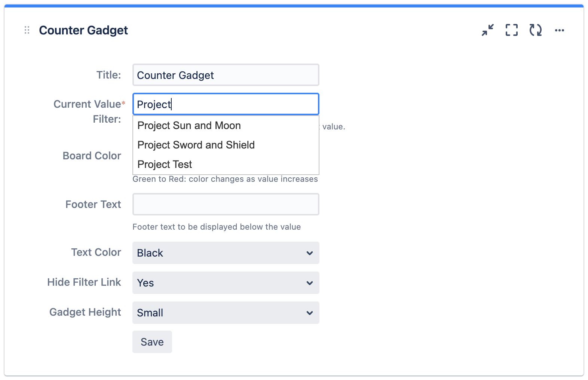This screenshot has width=588, height=380.
Task: Click the drag handle beside gadget title
Action: pyautogui.click(x=27, y=30)
